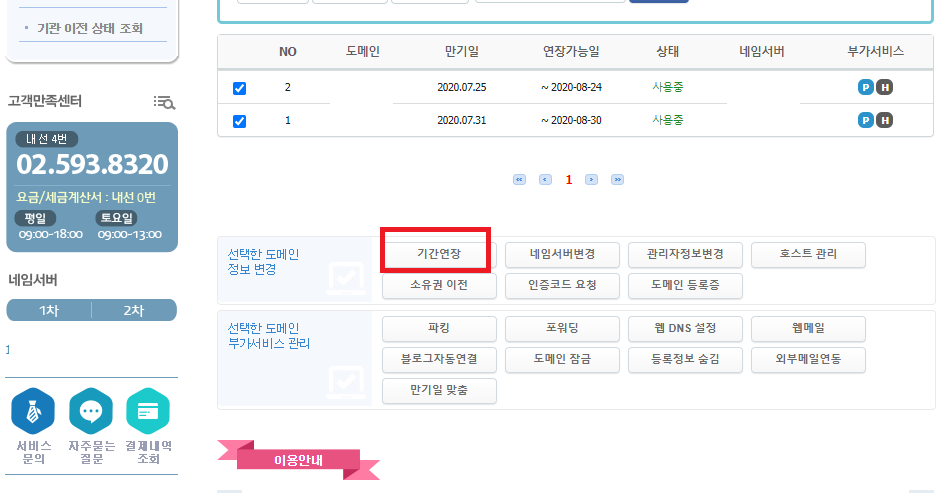Go to first page of pagination
Viewport: 945px width, 493px height.
519,180
